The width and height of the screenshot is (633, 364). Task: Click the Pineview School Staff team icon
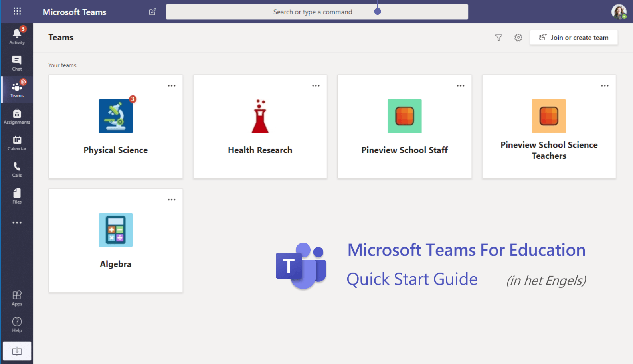(405, 116)
